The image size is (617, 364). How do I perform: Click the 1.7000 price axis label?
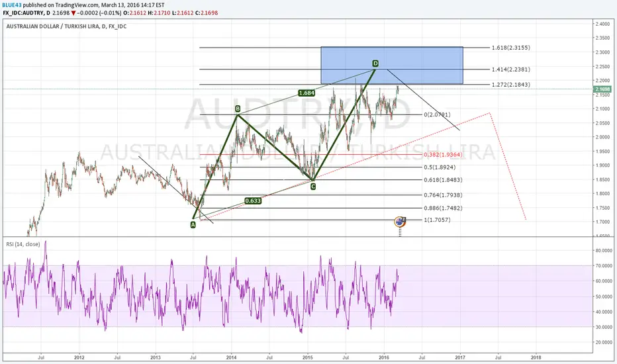603,222
